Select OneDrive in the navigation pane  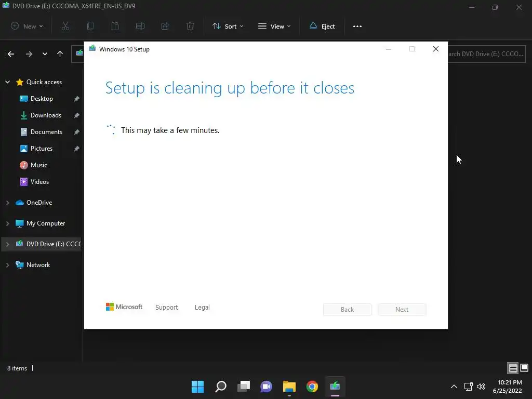(39, 203)
